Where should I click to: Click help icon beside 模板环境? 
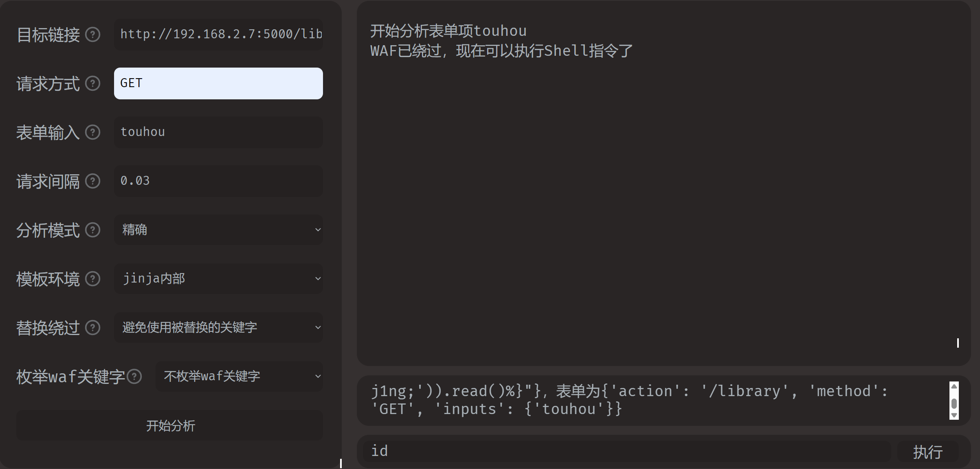coord(92,279)
